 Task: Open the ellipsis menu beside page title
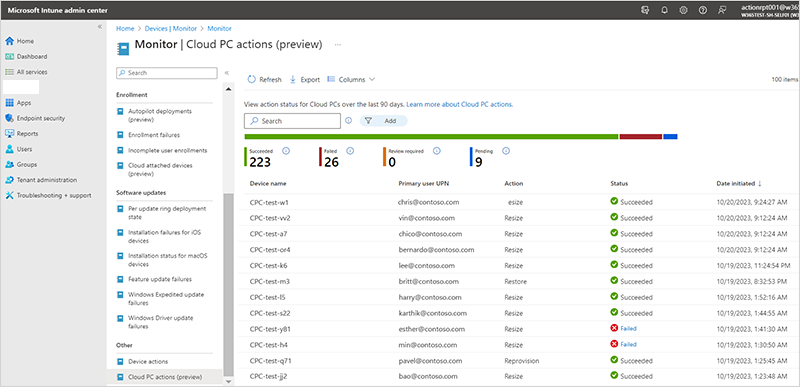[338, 45]
